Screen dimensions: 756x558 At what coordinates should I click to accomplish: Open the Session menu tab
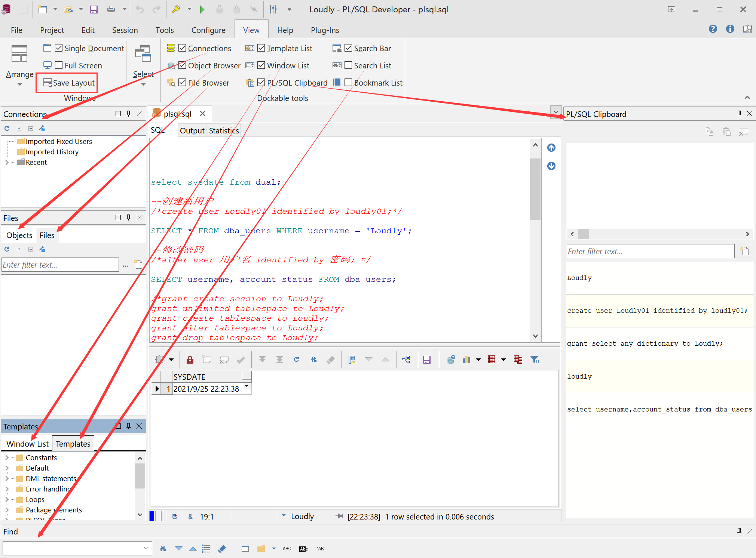point(125,30)
